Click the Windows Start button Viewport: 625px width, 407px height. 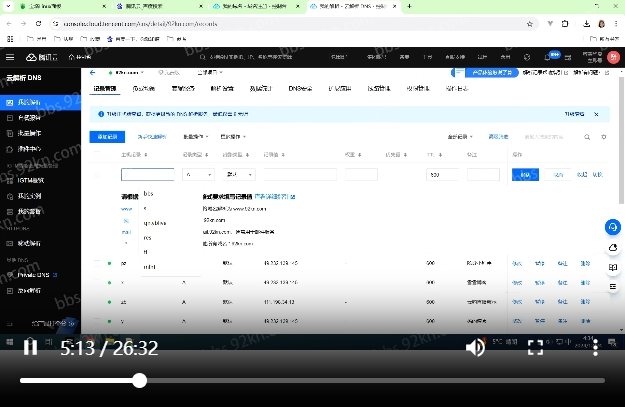10,342
